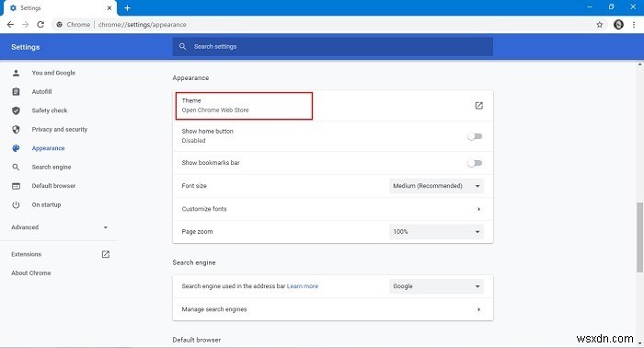
Task: Select You and Google in sidebar
Action: click(x=53, y=73)
